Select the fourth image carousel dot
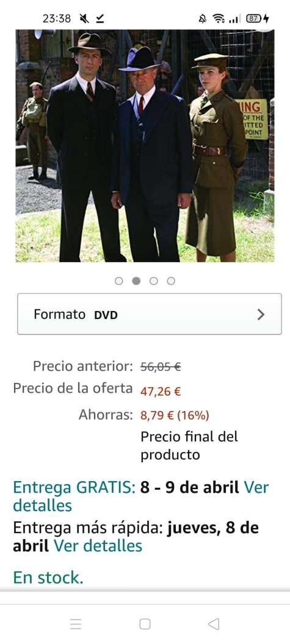Viewport: 290px width, 644px height. [x=171, y=281]
